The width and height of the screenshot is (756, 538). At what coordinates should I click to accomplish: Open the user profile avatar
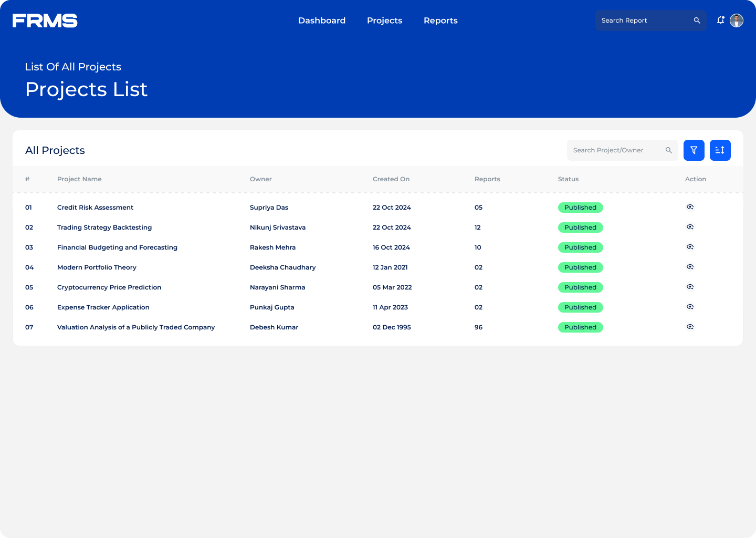click(x=737, y=20)
